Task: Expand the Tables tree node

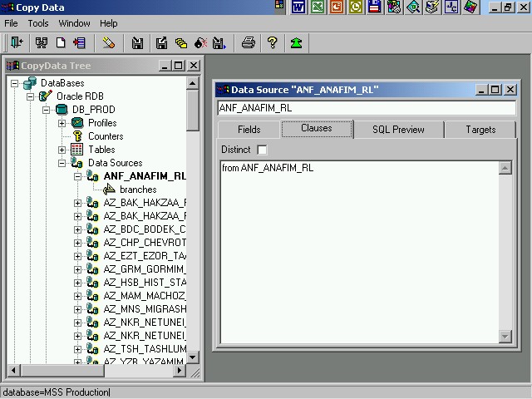Action: tap(62, 150)
